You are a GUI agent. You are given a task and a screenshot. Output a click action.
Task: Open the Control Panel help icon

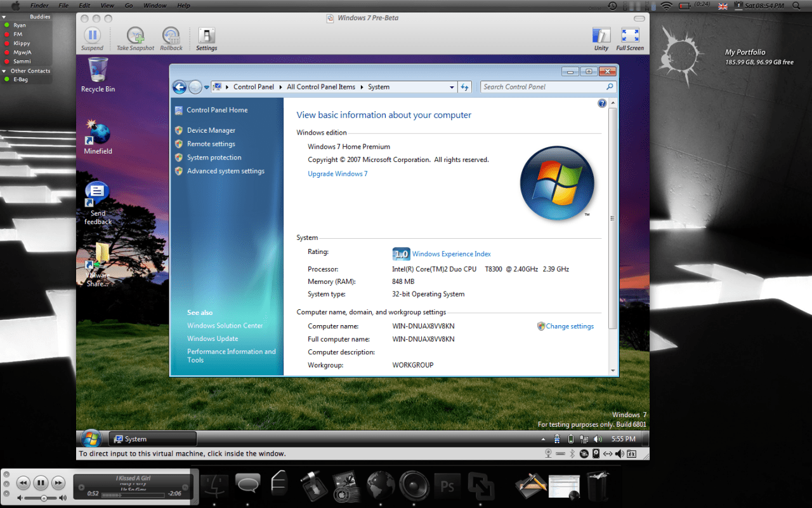tap(602, 104)
